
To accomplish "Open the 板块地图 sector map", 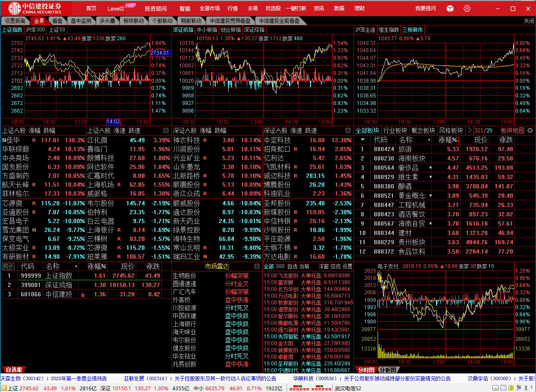I will (512, 130).
